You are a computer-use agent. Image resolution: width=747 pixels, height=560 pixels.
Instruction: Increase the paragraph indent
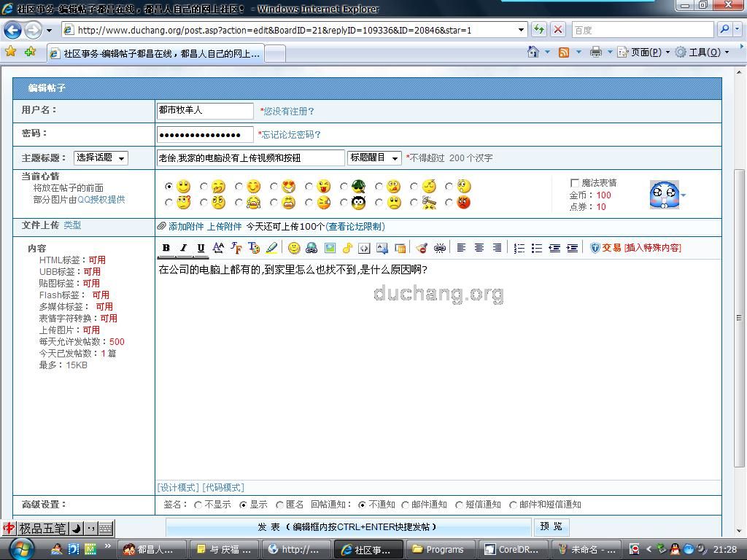(572, 248)
